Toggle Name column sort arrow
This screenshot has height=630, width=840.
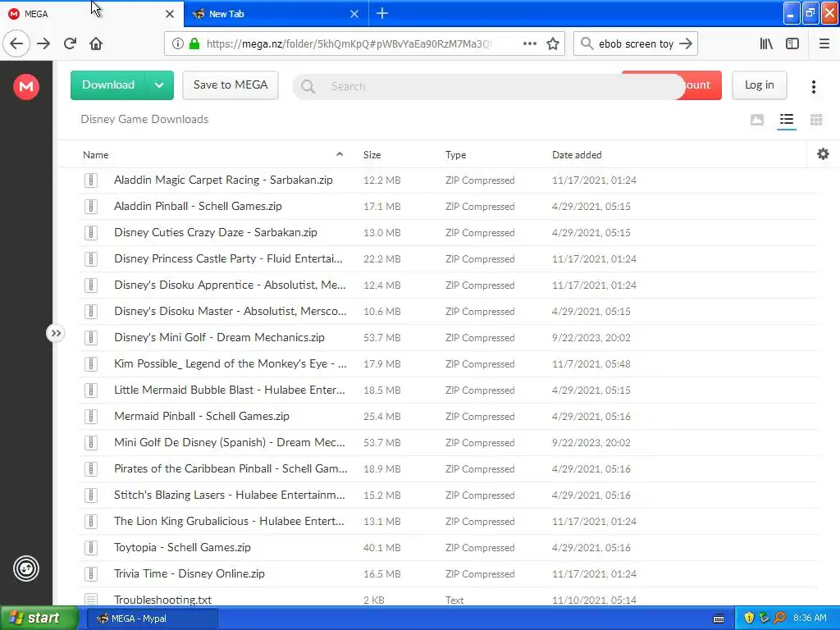[x=339, y=154]
